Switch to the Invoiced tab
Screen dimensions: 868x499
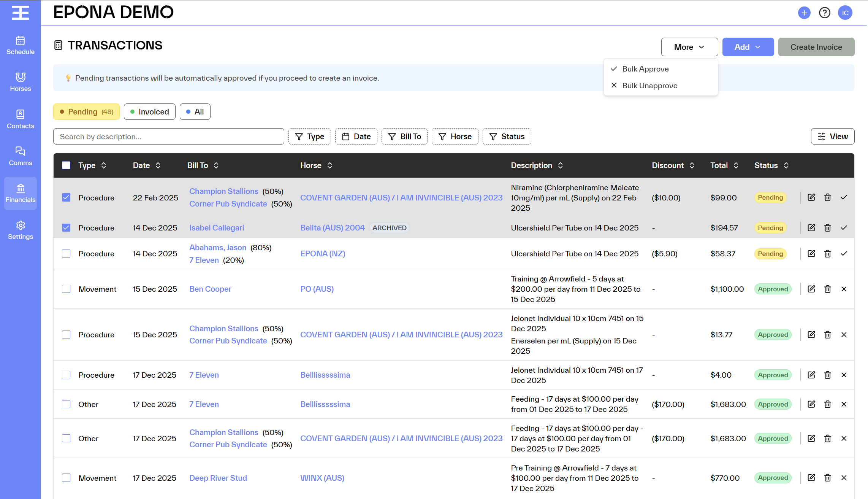point(149,112)
